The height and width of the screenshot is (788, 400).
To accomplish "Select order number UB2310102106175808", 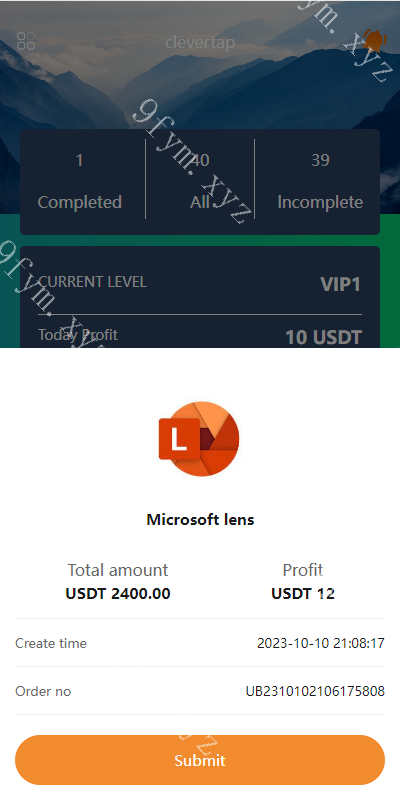I will click(315, 692).
